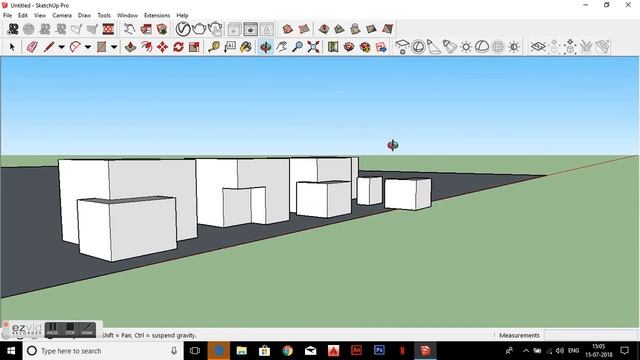
Task: Pick the Scale tool
Action: click(x=194, y=47)
